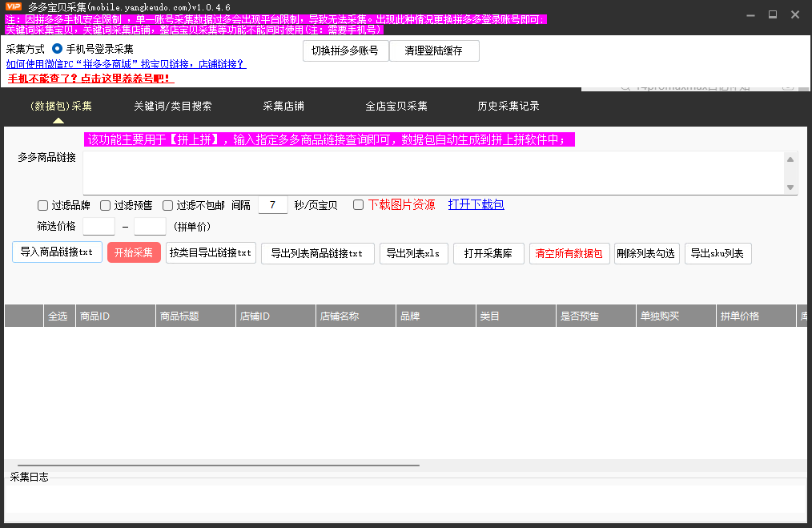The image size is (812, 528).
Task: Enable 过滤品牌 checkbox
Action: point(43,206)
